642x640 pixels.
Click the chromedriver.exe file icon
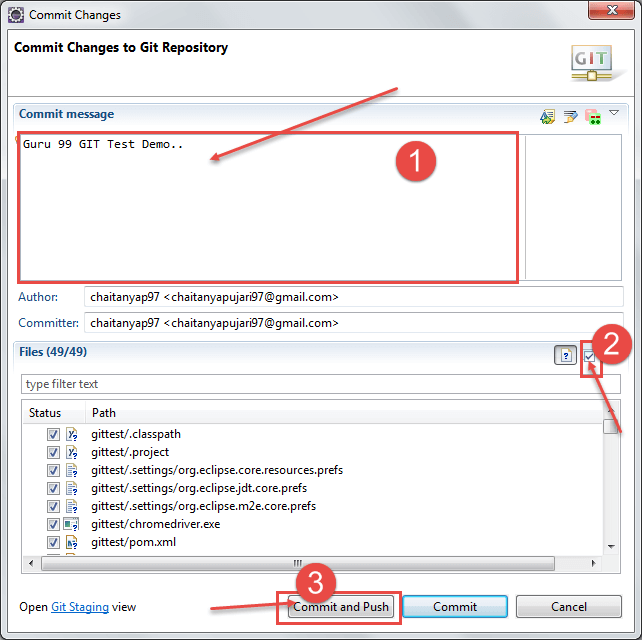(72, 524)
